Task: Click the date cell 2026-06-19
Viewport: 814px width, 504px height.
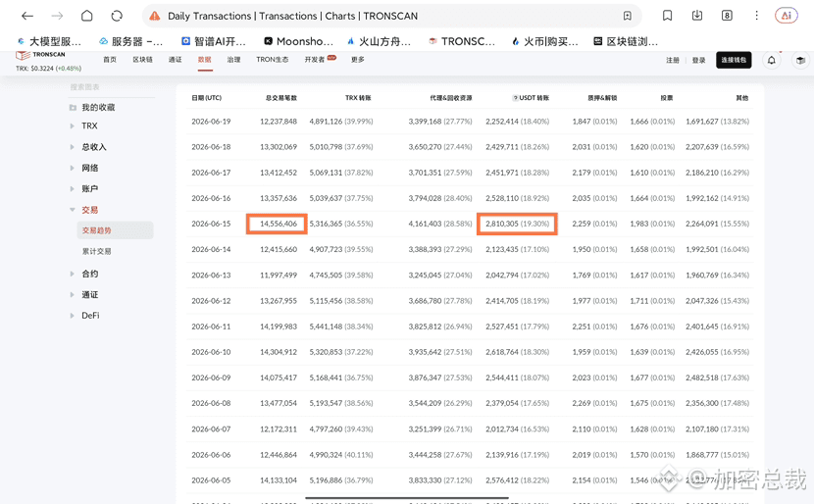Action: click(x=211, y=122)
